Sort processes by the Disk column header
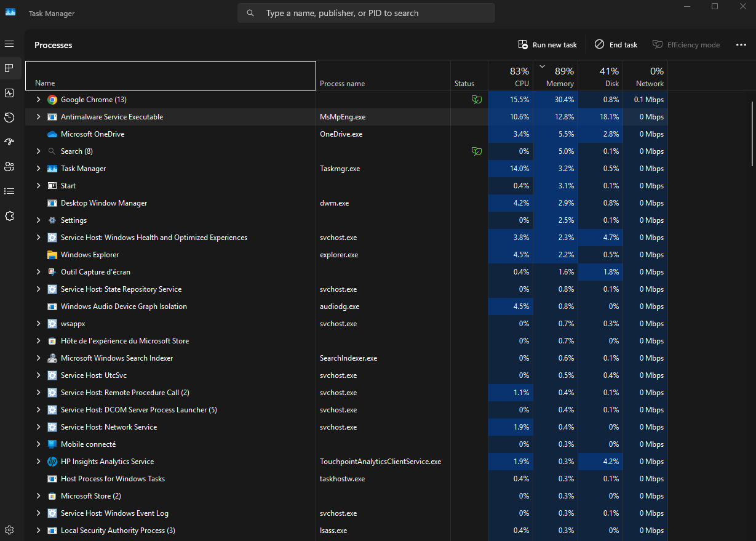 tap(600, 76)
